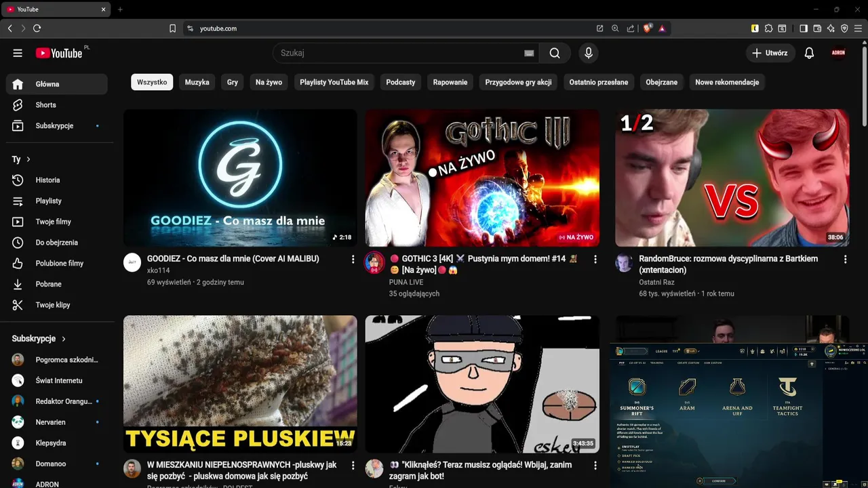Open Historia in the sidebar
This screenshot has width=868, height=488.
tap(57, 180)
